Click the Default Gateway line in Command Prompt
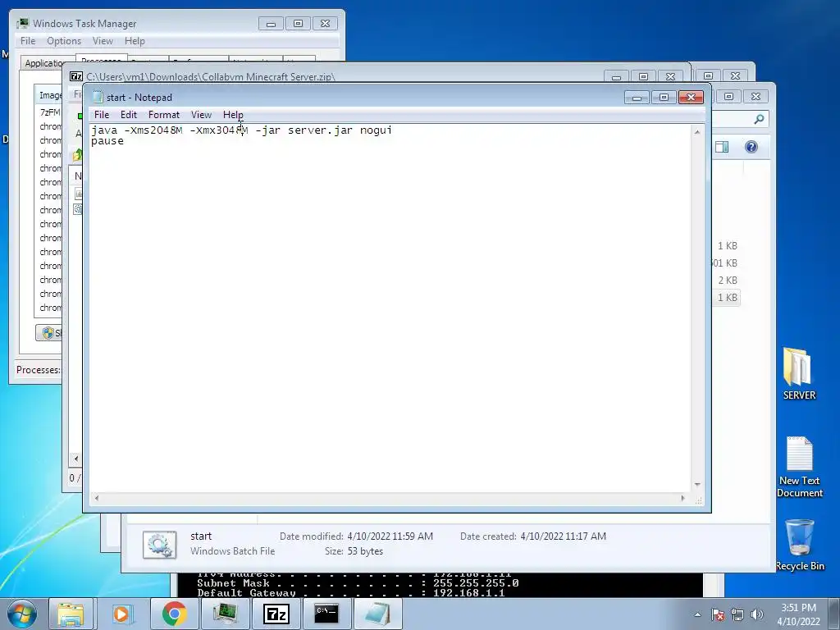840x630 pixels. 350,593
